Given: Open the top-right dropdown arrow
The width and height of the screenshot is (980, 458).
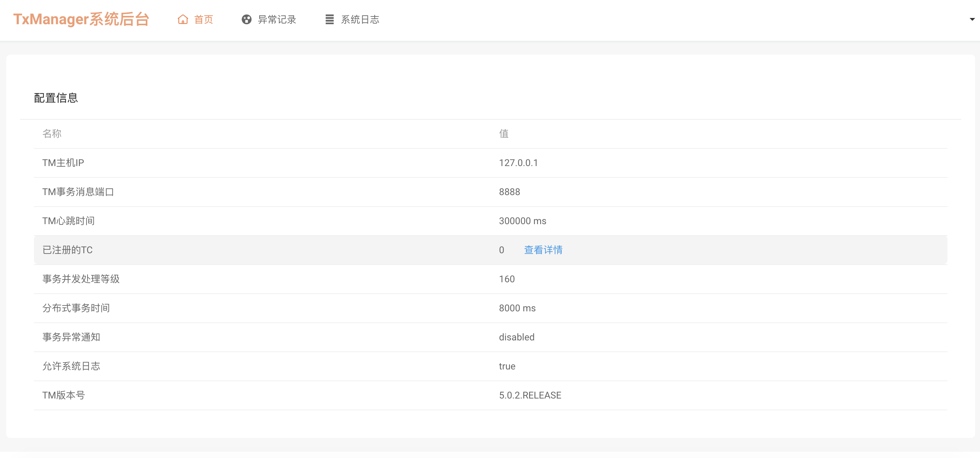Looking at the screenshot, I should point(972,19).
